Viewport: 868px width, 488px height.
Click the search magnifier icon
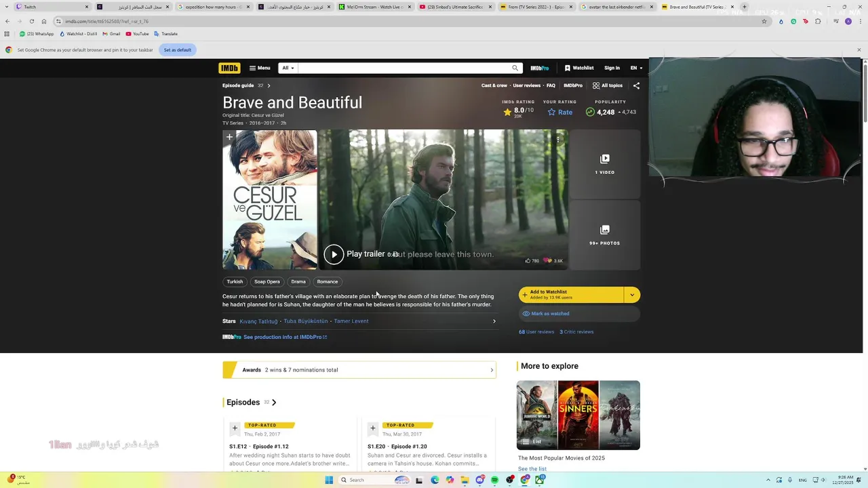coord(515,68)
